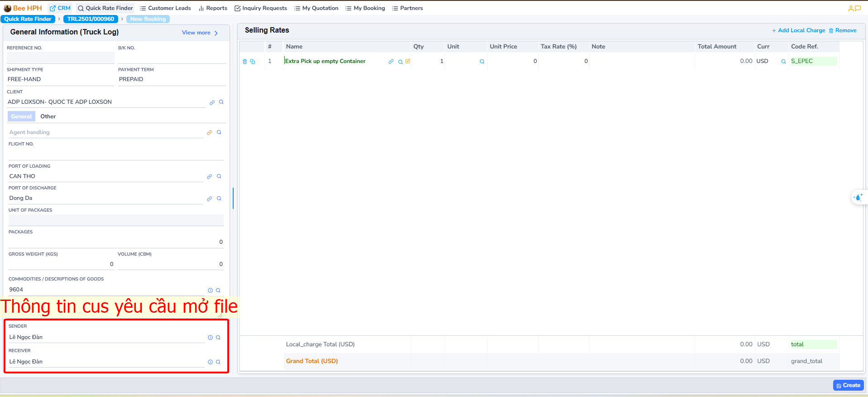Click the Note cell of charge row
Viewport: 868px width, 397px height.
pos(642,61)
